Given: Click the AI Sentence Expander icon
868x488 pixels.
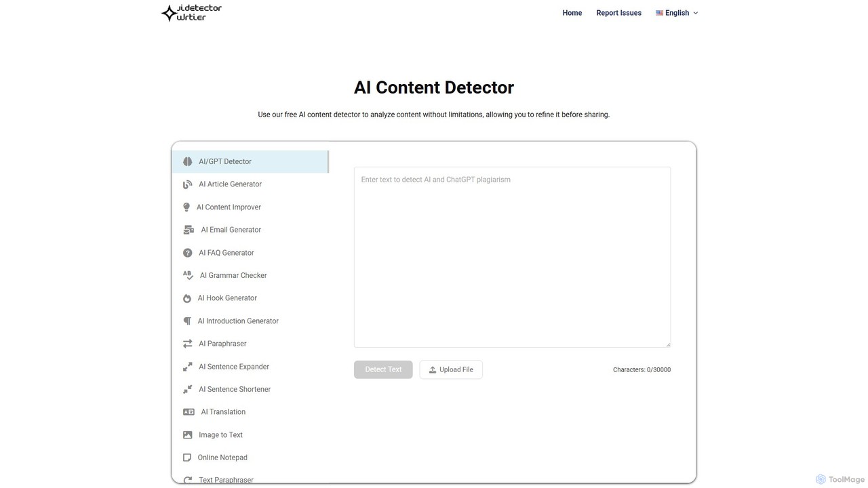Looking at the screenshot, I should click(x=188, y=367).
